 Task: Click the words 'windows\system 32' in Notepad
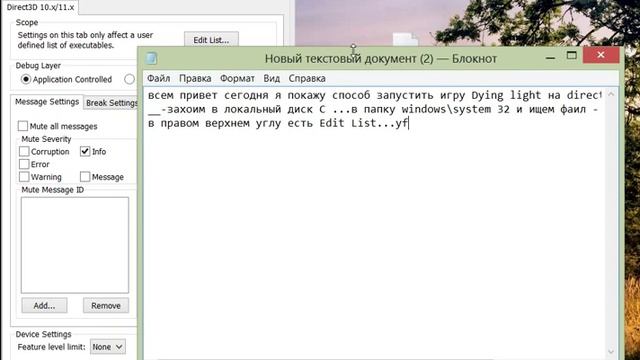point(456,109)
